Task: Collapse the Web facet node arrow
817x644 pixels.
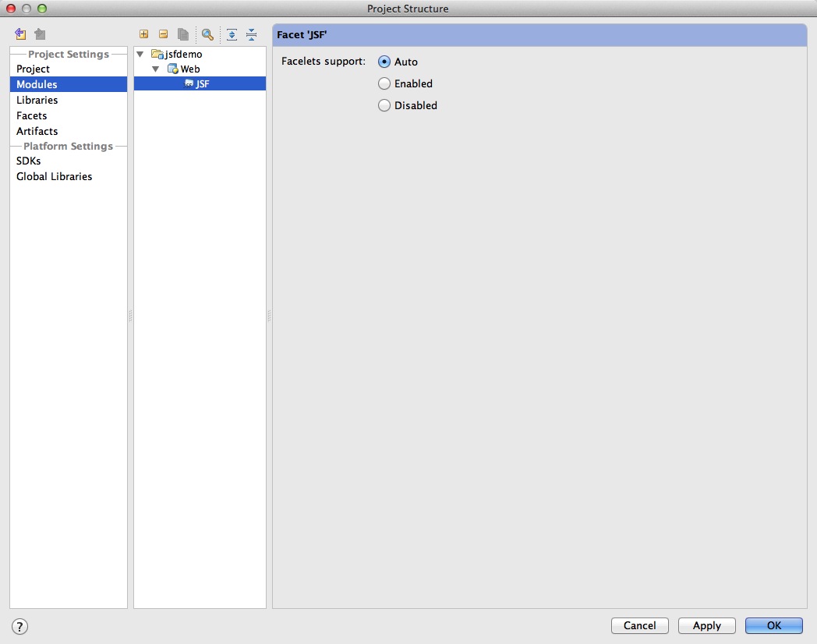Action: point(156,69)
